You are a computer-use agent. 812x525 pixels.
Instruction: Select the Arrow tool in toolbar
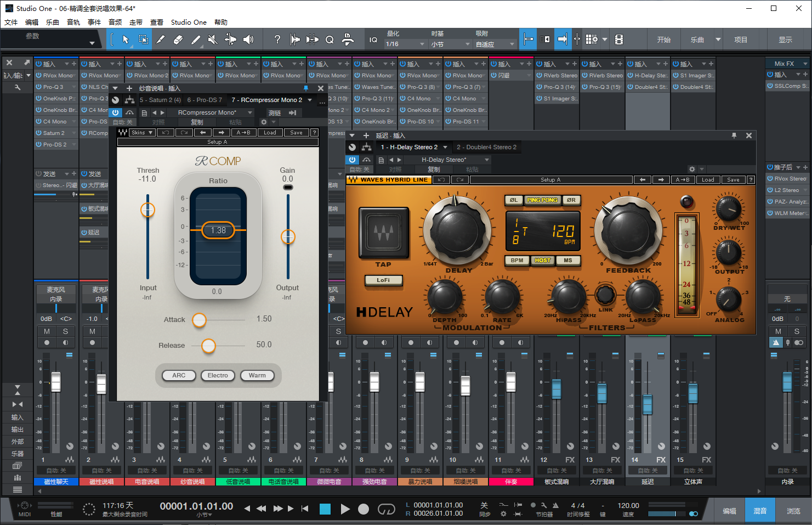pyautogui.click(x=126, y=39)
